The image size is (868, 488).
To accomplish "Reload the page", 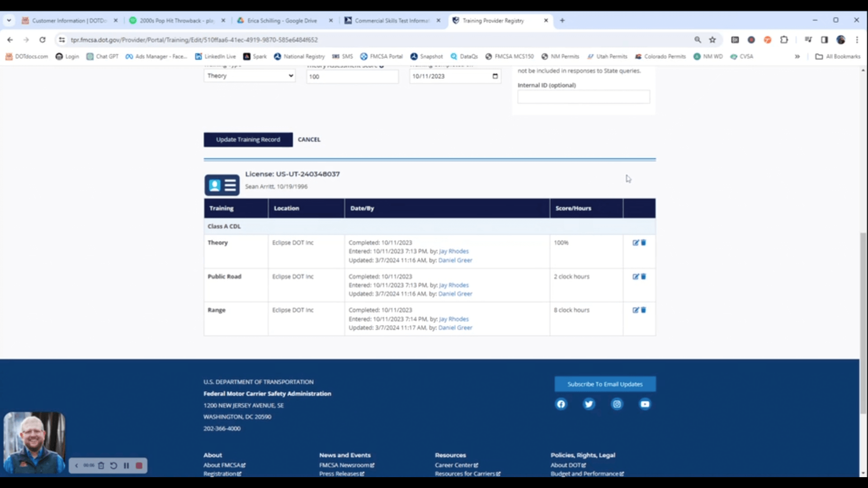I will (x=42, y=40).
